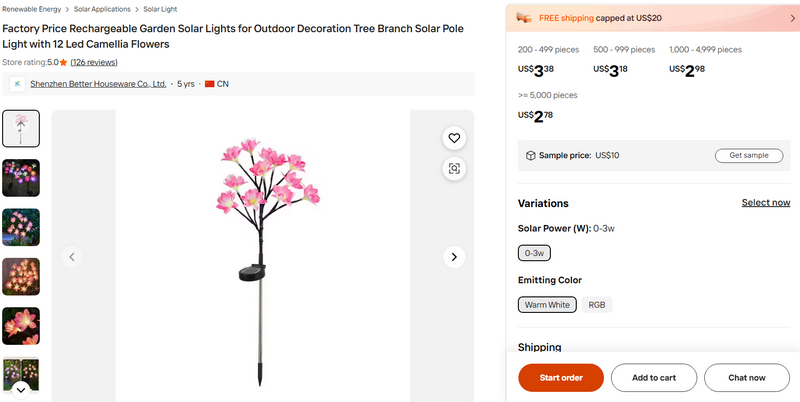Show the previous product image
The width and height of the screenshot is (800, 402).
tap(72, 257)
